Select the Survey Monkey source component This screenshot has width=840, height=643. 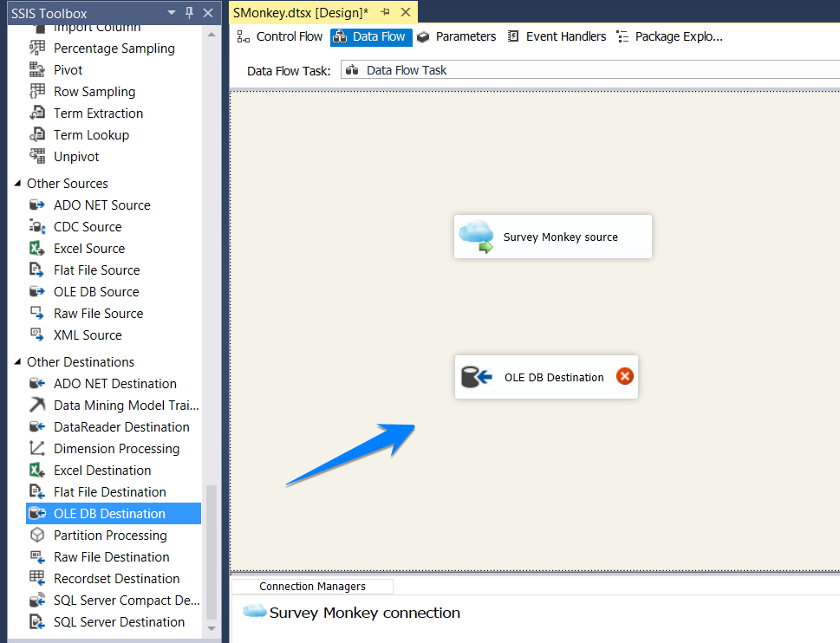(x=553, y=237)
